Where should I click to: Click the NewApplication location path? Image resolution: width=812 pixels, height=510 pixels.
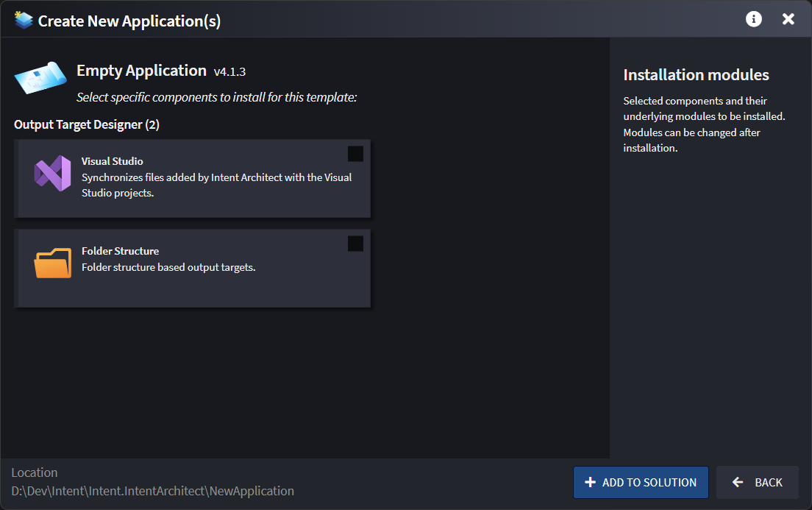pyautogui.click(x=152, y=491)
